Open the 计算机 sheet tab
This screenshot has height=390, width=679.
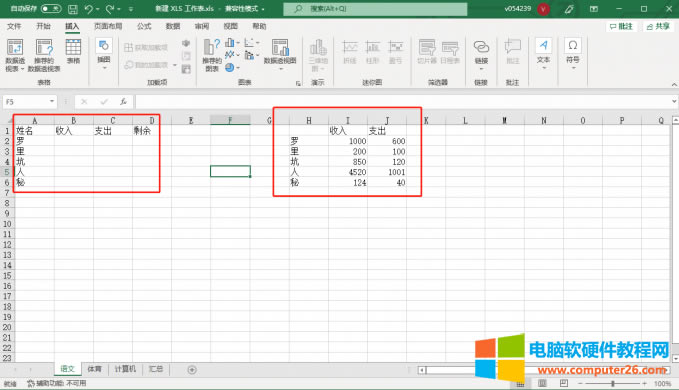(125, 369)
